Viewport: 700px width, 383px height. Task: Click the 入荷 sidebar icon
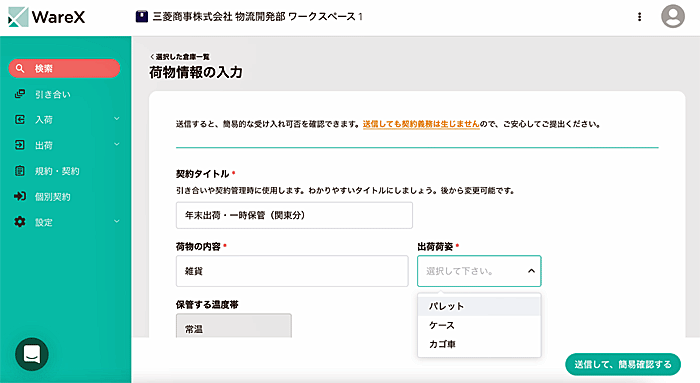tap(20, 119)
